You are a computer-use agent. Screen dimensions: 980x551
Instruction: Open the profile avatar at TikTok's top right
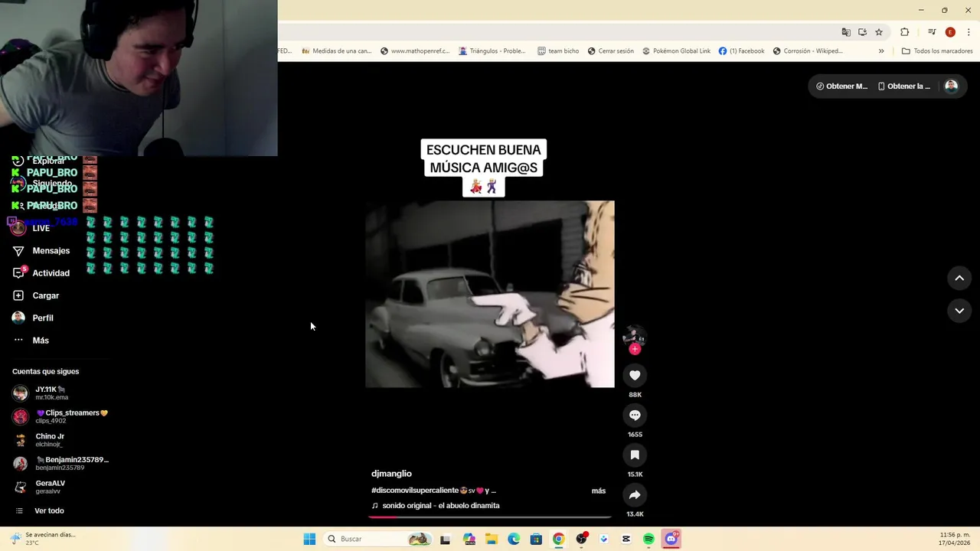point(951,86)
